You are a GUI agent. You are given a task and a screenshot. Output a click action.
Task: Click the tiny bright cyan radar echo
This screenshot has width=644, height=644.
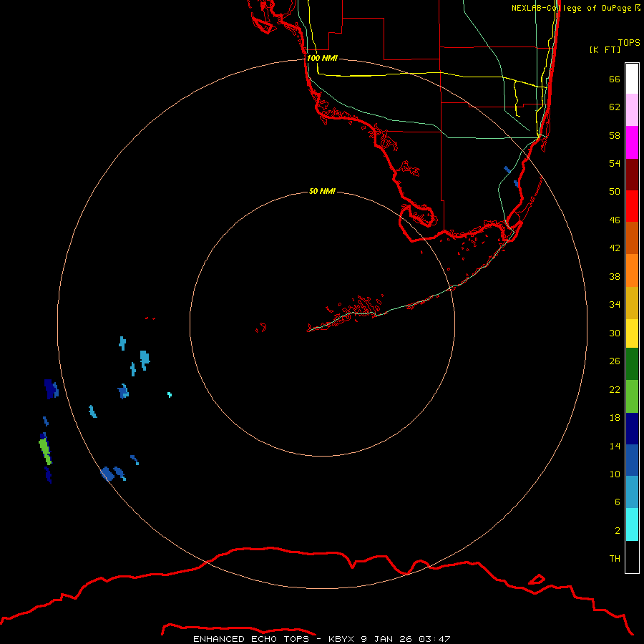pos(170,395)
